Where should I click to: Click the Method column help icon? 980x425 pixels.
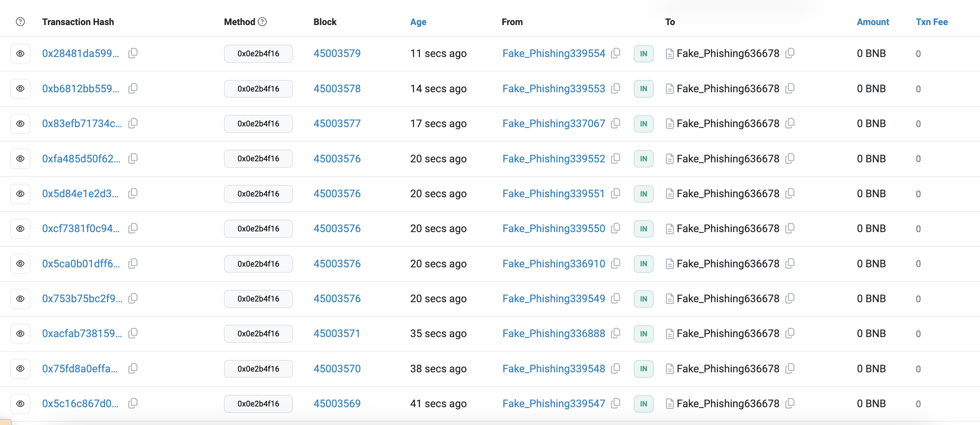tap(262, 22)
